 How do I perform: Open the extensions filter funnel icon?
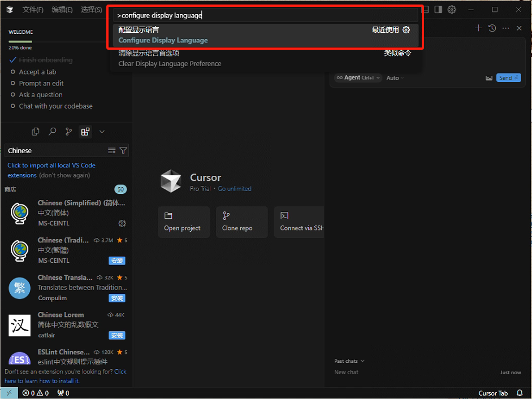click(123, 150)
